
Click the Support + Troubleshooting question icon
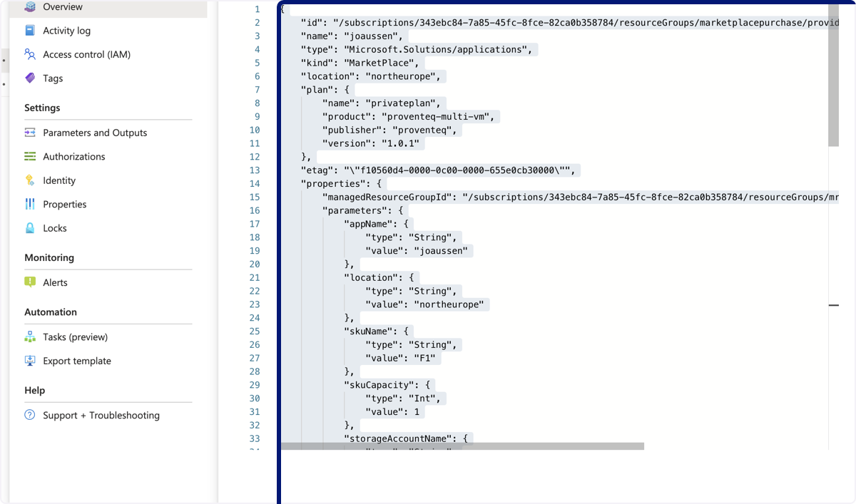point(30,415)
